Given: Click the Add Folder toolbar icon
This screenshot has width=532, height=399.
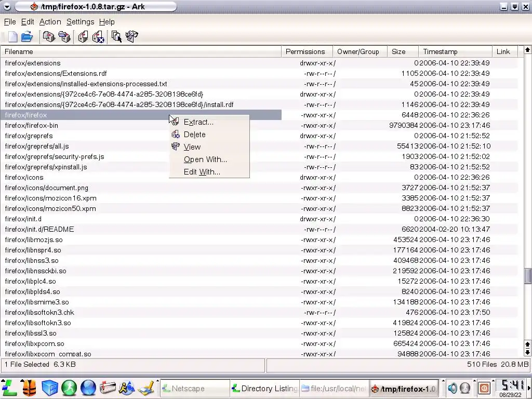Looking at the screenshot, I should click(64, 36).
